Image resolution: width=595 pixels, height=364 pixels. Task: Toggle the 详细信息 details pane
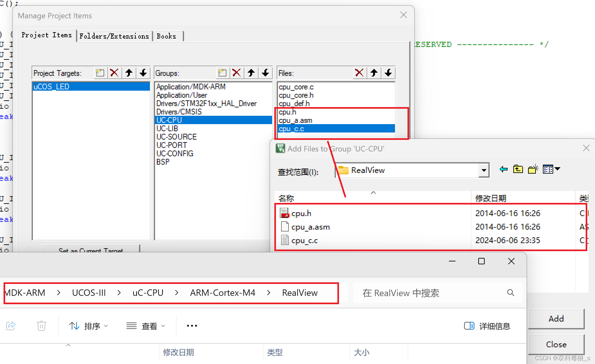487,326
